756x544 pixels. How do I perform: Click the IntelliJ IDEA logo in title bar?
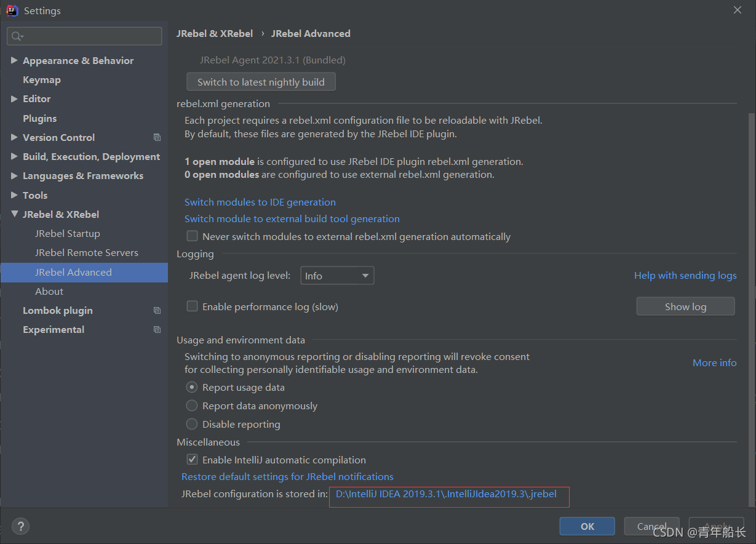pos(12,10)
